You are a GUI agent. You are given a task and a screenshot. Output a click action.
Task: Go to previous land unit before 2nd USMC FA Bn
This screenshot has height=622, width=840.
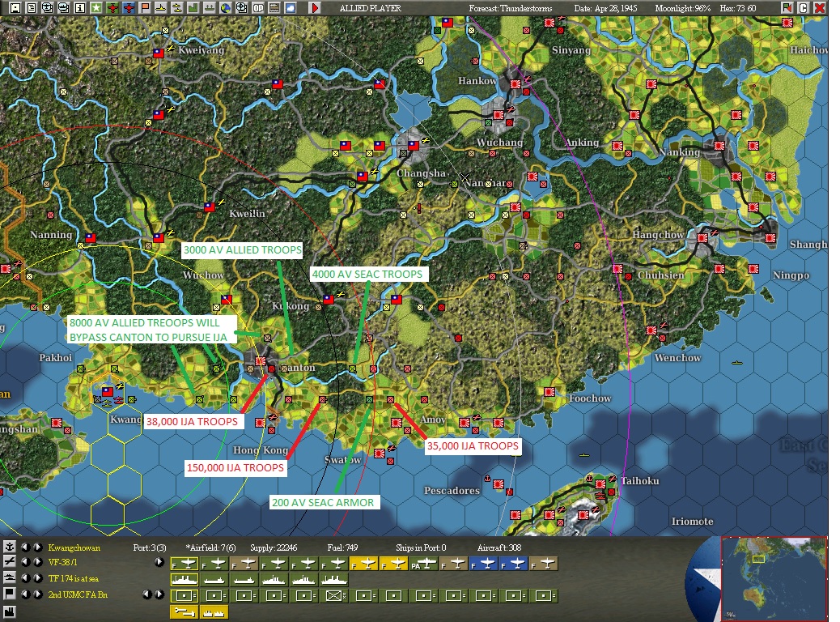[25, 594]
